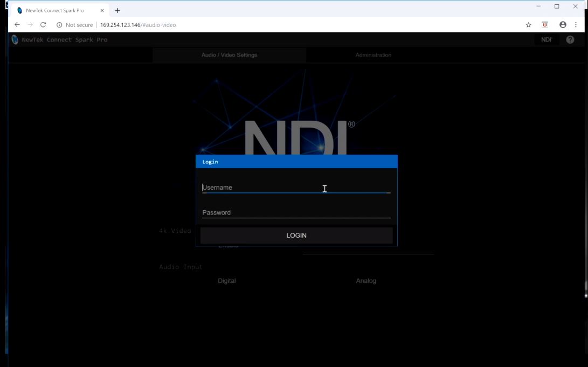Select Digital audio input option
This screenshot has width=588, height=367.
click(x=227, y=281)
